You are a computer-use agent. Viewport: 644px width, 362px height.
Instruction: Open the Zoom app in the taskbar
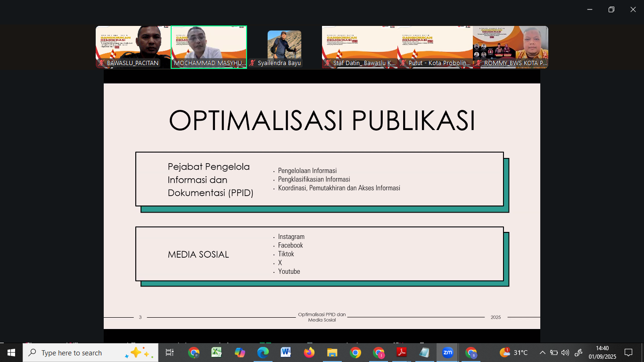tap(447, 353)
